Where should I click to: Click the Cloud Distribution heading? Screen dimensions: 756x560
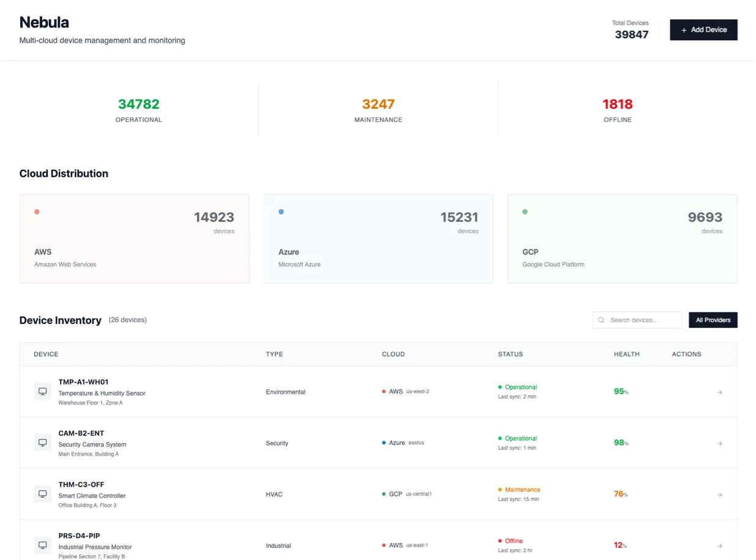click(64, 174)
